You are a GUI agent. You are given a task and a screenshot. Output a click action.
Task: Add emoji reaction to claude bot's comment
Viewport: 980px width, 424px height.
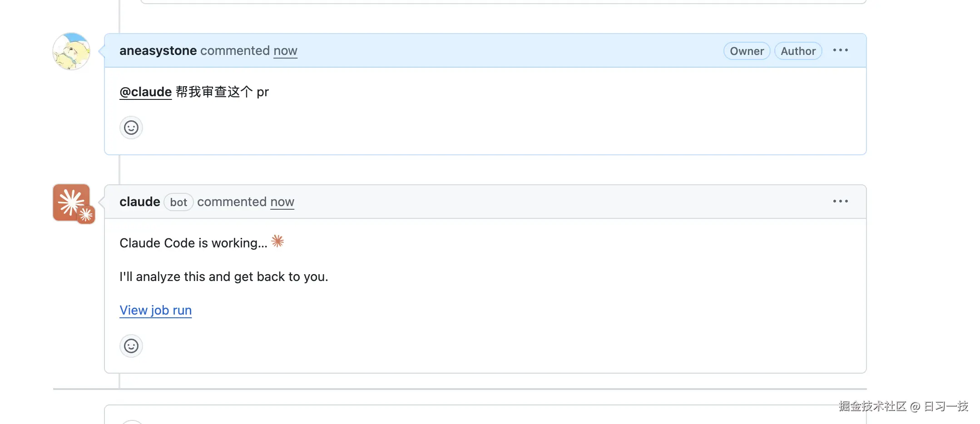[x=131, y=346]
